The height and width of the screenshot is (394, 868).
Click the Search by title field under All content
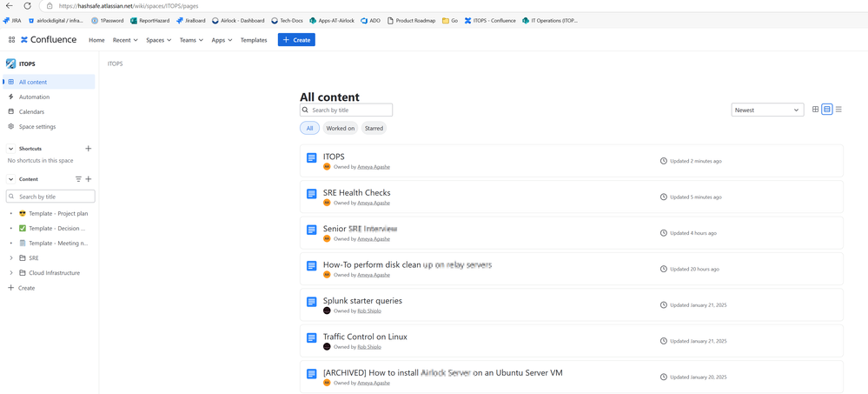coord(346,110)
